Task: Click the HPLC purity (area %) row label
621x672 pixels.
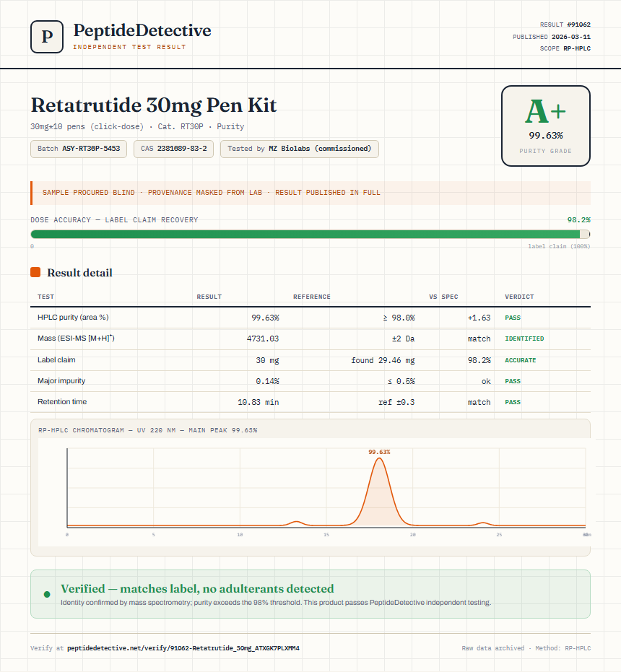Action: pyautogui.click(x=73, y=317)
